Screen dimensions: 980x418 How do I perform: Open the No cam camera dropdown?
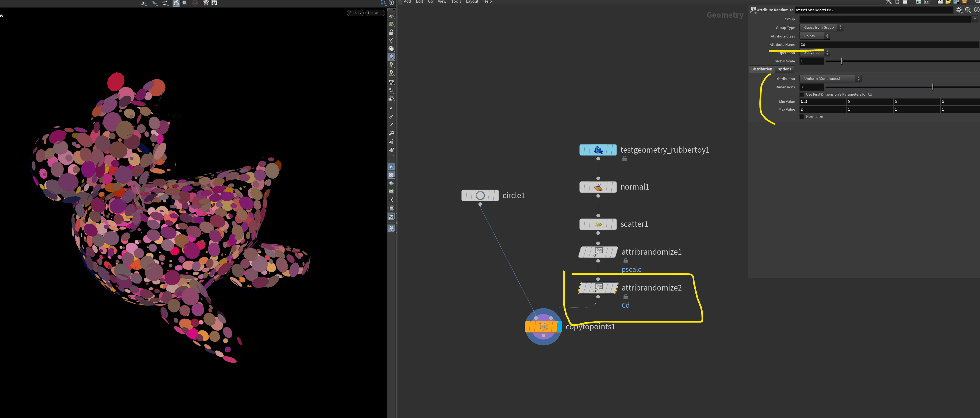(x=375, y=13)
